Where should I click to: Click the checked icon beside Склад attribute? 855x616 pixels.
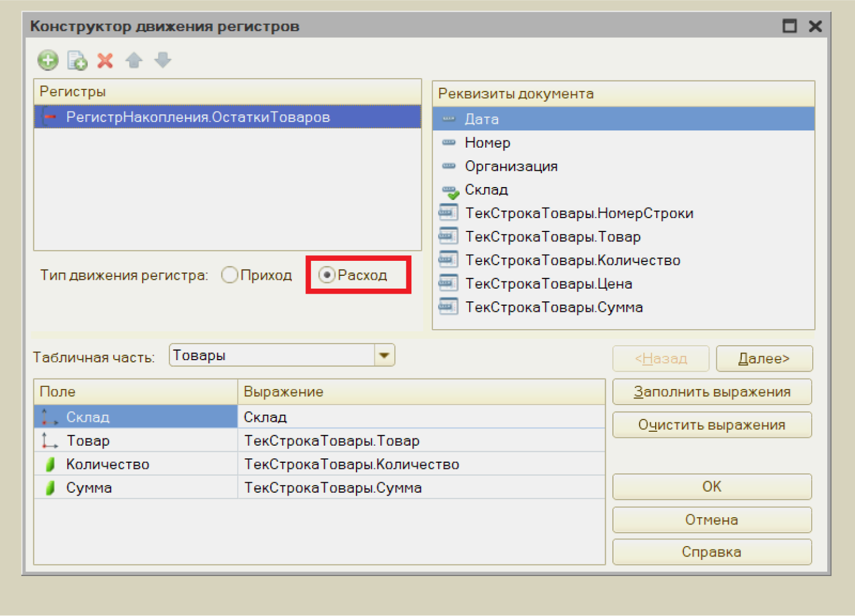coord(450,191)
